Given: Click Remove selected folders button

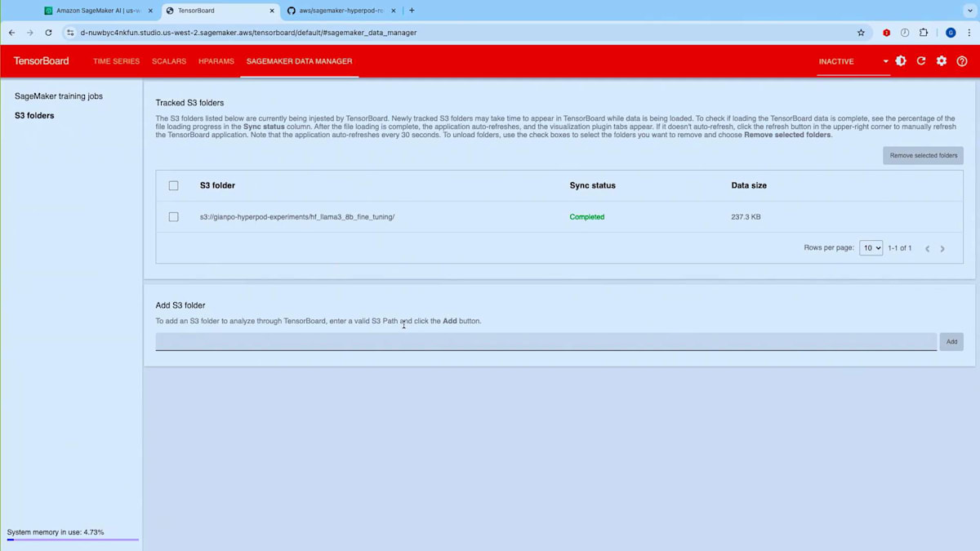Looking at the screenshot, I should click(x=923, y=155).
